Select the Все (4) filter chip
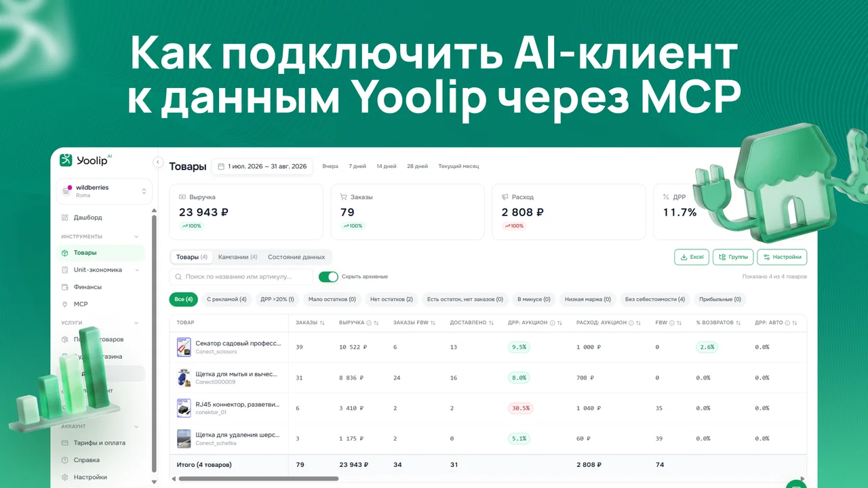 (184, 299)
